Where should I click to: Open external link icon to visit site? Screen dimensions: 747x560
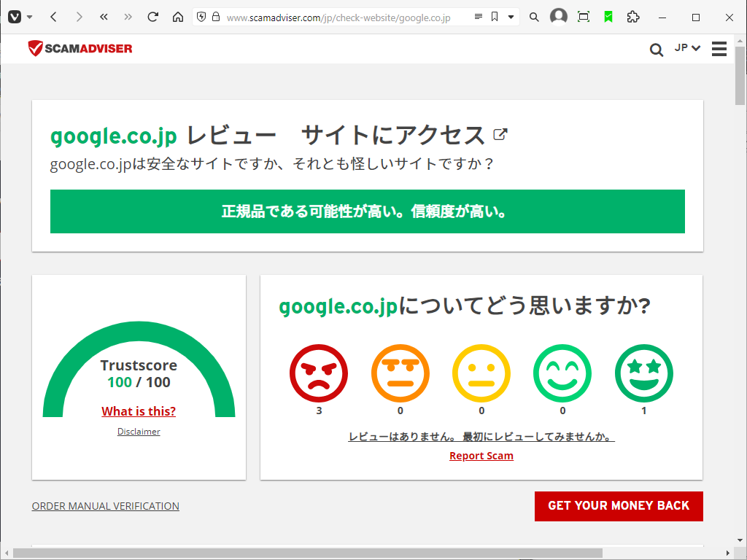(x=500, y=134)
